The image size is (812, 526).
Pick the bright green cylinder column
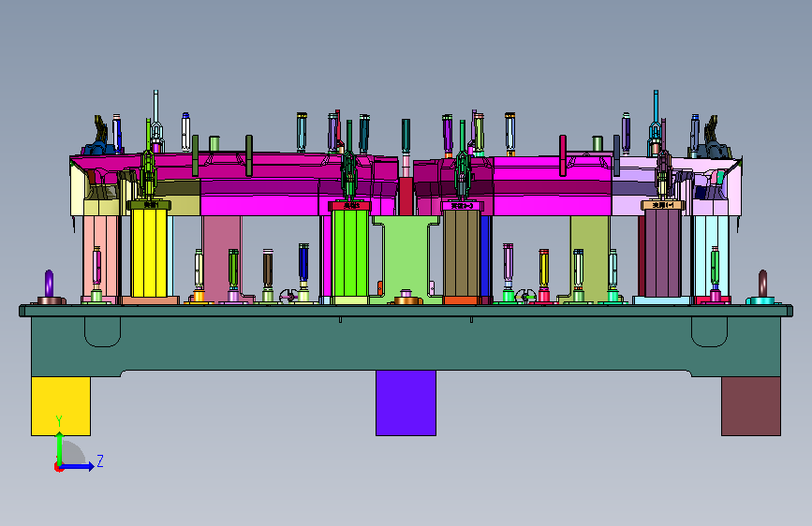(350, 254)
